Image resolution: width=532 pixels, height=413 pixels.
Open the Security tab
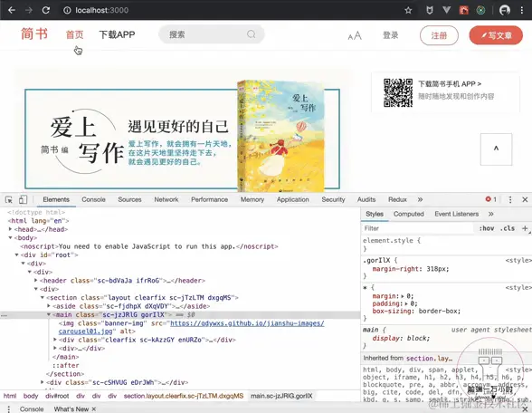click(333, 199)
